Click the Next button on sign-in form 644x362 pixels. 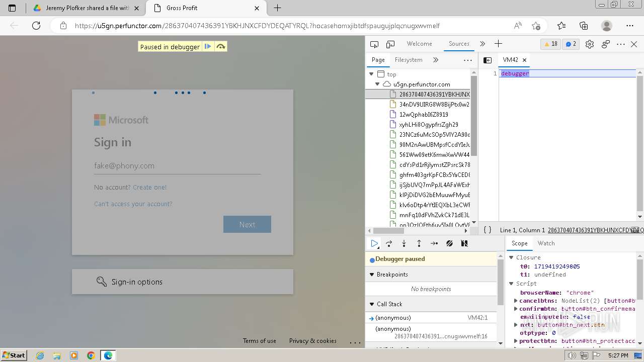tap(247, 225)
